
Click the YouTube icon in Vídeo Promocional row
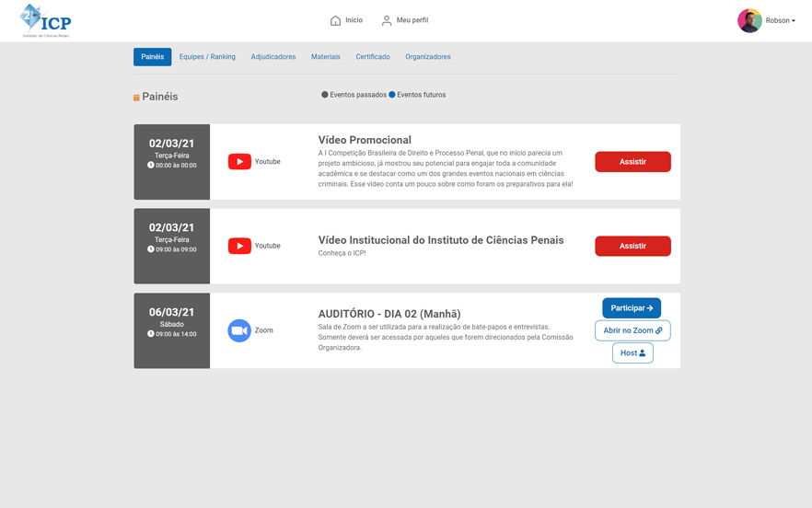239,162
